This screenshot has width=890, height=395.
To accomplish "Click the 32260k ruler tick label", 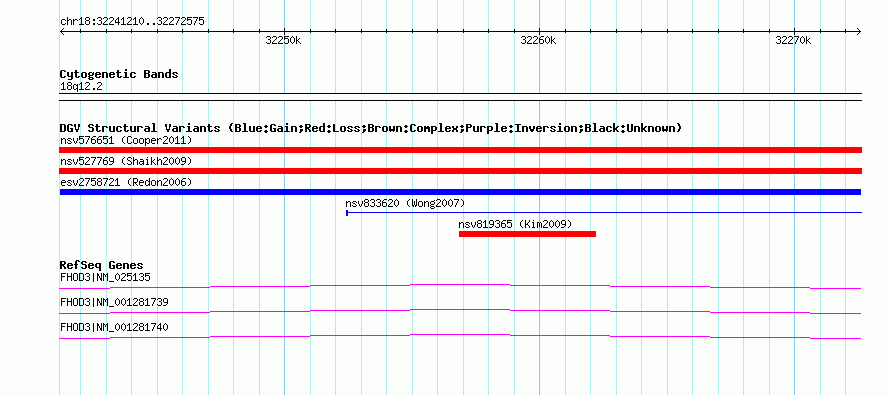I will point(538,40).
